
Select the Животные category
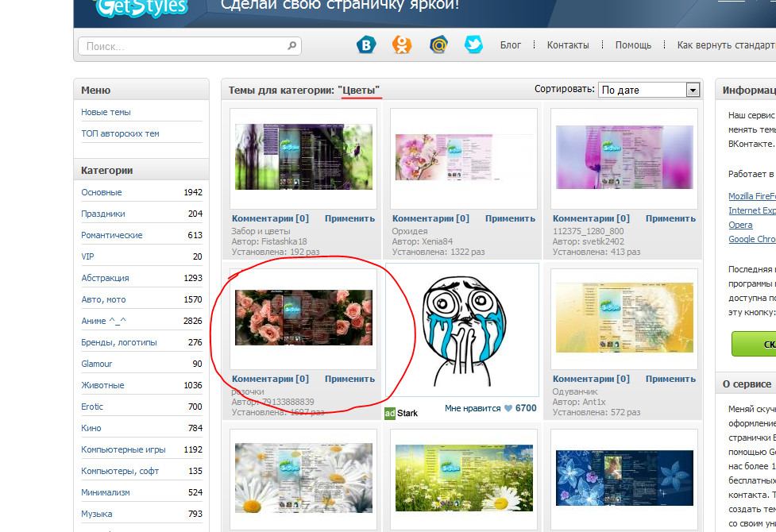[102, 385]
